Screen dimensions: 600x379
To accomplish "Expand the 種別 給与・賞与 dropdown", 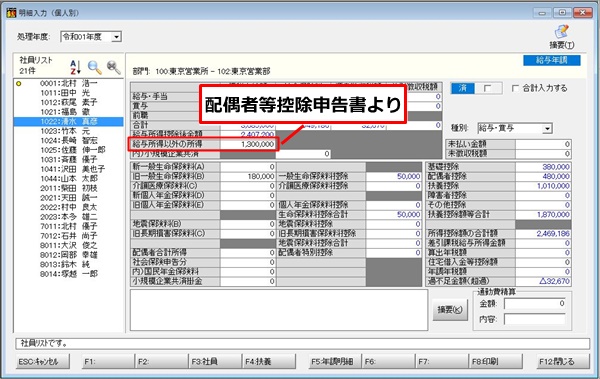I will point(548,129).
